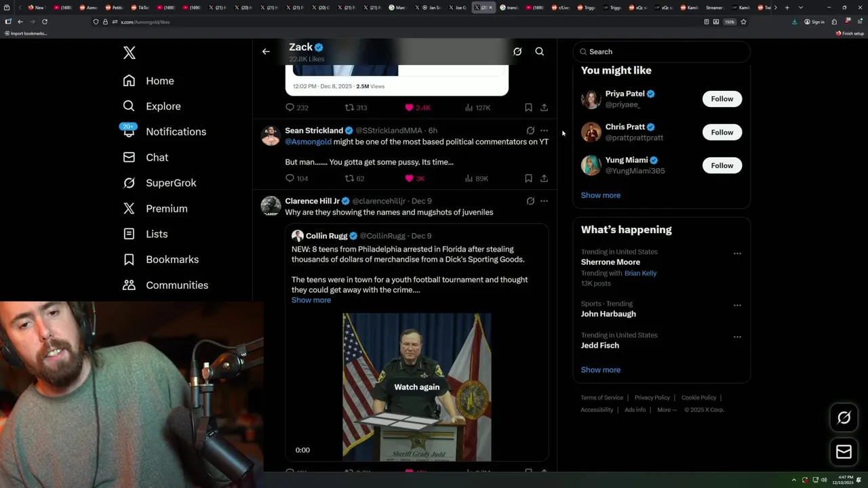Click the Grok icon in profile header
868x488 pixels.
517,52
